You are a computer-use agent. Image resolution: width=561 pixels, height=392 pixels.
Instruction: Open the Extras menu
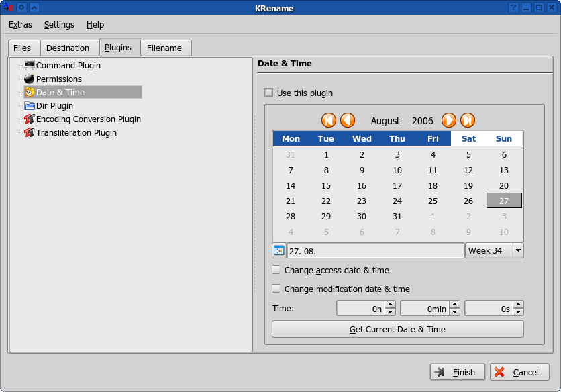tap(20, 25)
